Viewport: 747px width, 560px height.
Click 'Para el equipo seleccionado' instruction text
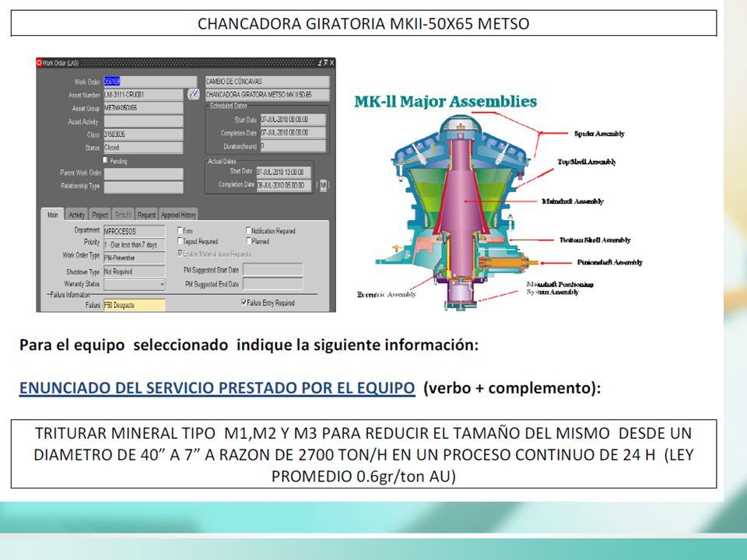pos(249,345)
